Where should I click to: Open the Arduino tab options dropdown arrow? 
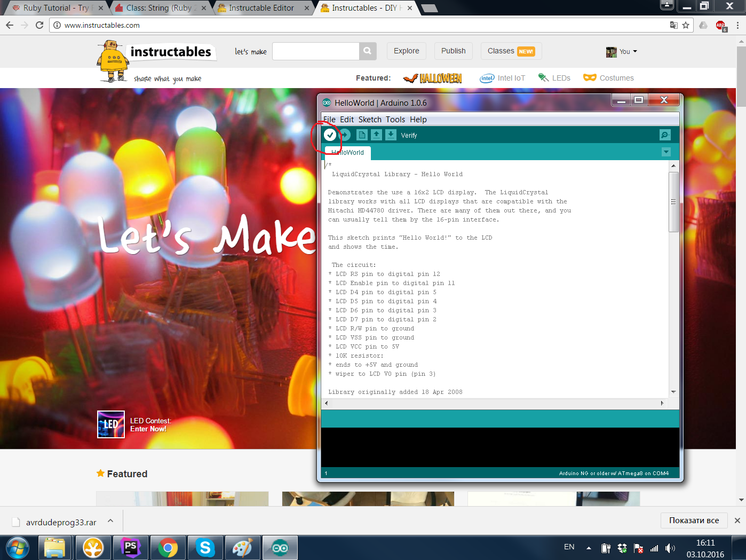666,152
